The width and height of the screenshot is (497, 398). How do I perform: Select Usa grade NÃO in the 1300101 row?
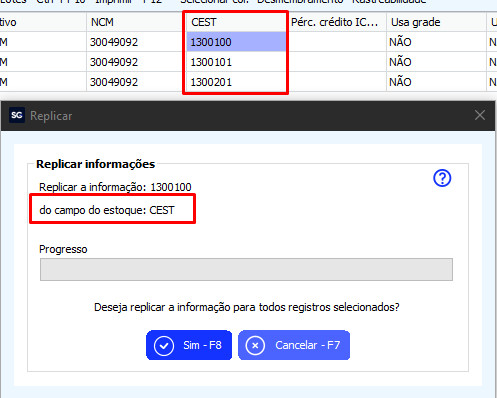tap(436, 62)
